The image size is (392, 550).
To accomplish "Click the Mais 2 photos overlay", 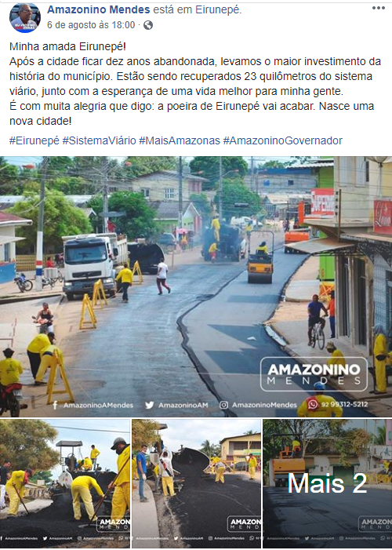I will point(328,484).
